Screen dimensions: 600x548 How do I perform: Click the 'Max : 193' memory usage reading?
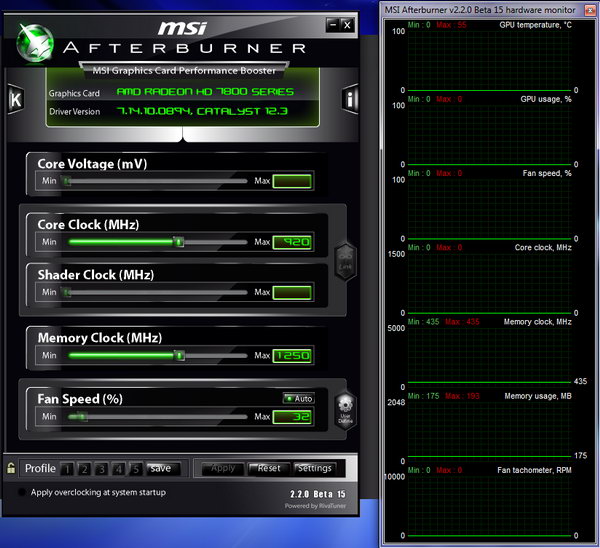pyautogui.click(x=462, y=396)
